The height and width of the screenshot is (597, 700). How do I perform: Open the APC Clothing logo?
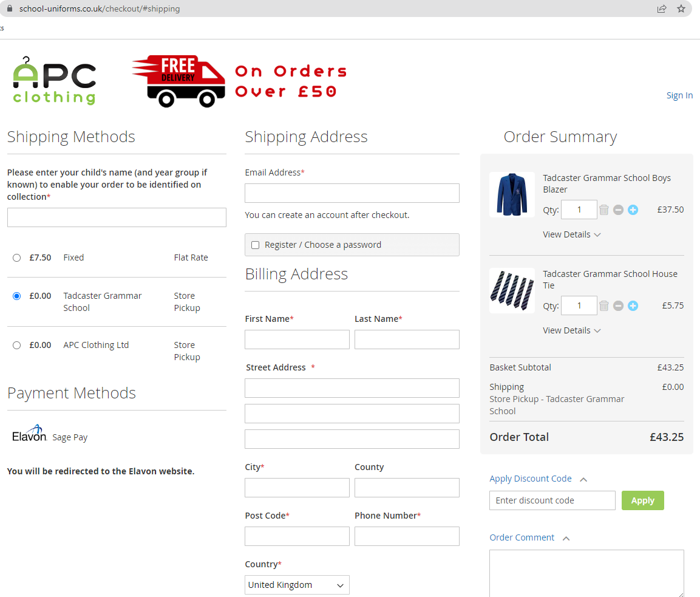pyautogui.click(x=55, y=81)
